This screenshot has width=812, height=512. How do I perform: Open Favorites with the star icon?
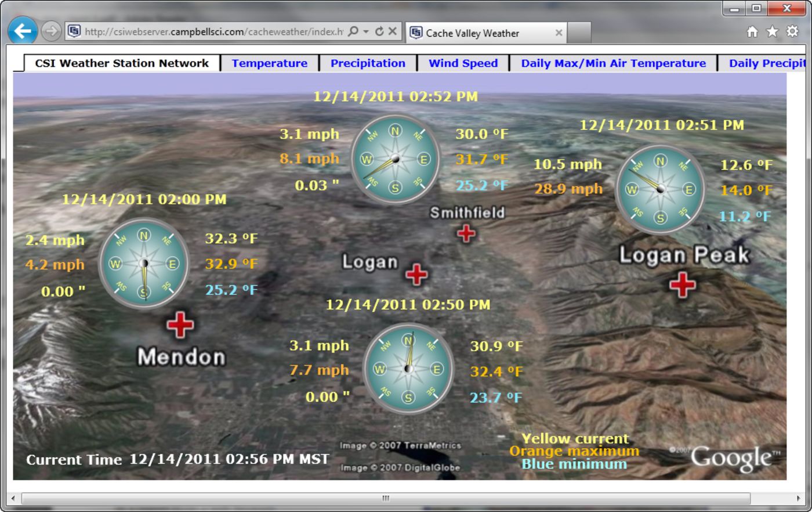772,32
